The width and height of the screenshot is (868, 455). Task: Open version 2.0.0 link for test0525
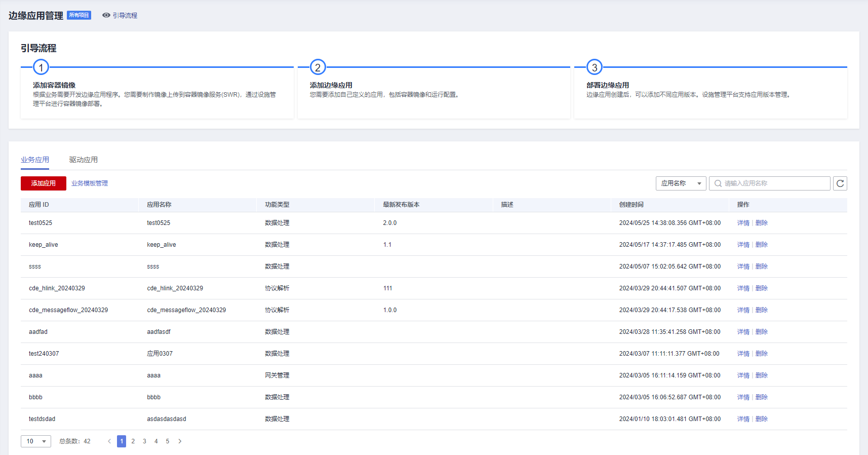390,223
